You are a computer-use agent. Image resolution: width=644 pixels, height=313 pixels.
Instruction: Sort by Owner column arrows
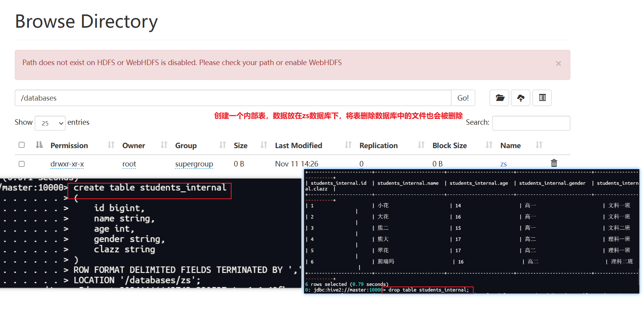[164, 145]
